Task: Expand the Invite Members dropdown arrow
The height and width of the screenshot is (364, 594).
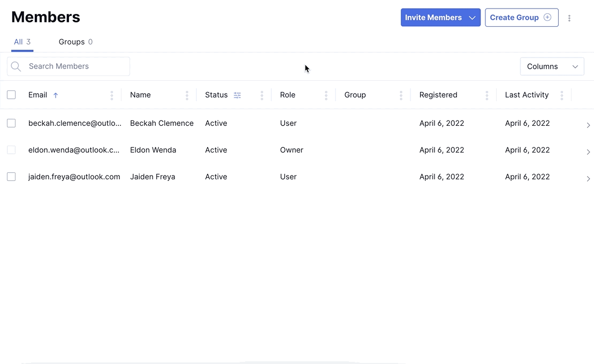Action: [472, 18]
